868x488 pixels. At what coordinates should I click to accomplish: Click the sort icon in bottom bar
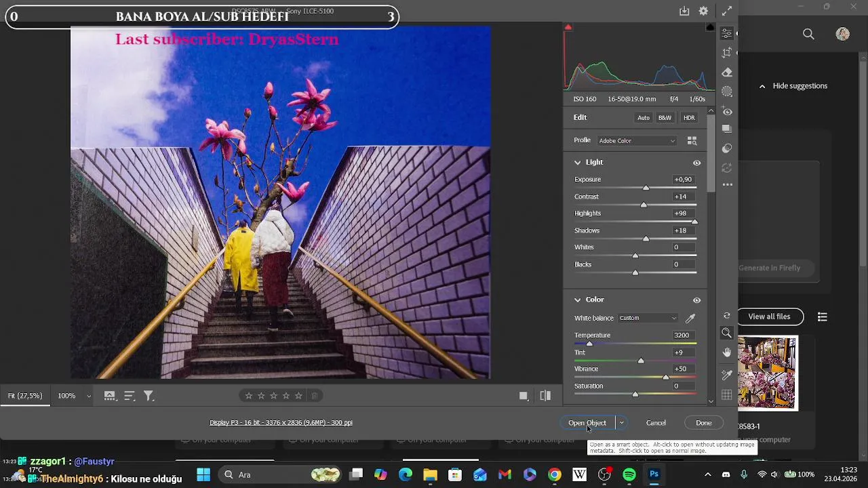tap(130, 396)
